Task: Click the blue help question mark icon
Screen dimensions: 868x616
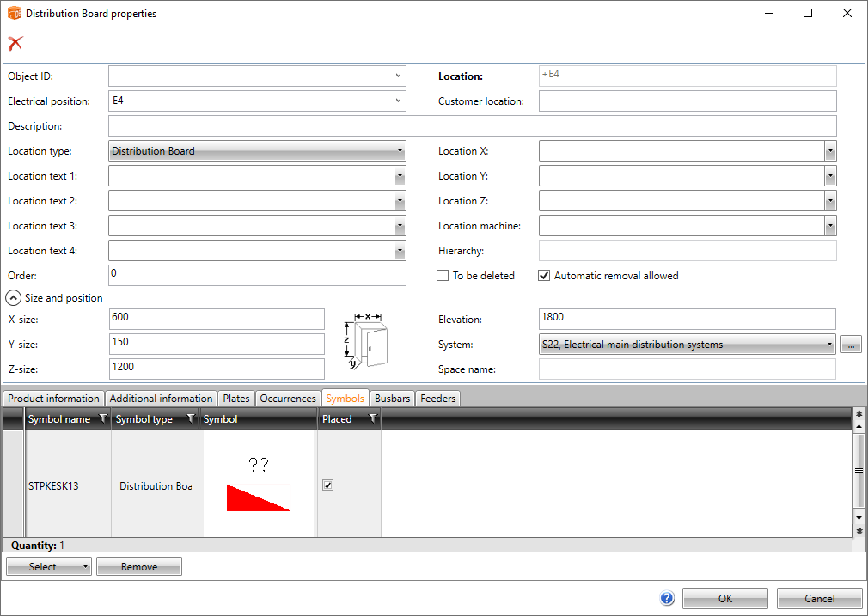Action: [x=667, y=599]
